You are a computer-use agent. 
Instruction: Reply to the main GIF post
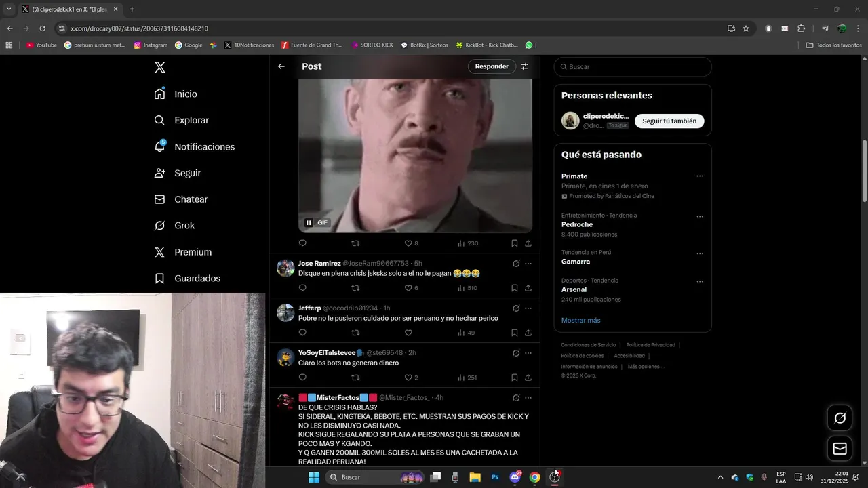click(x=302, y=243)
